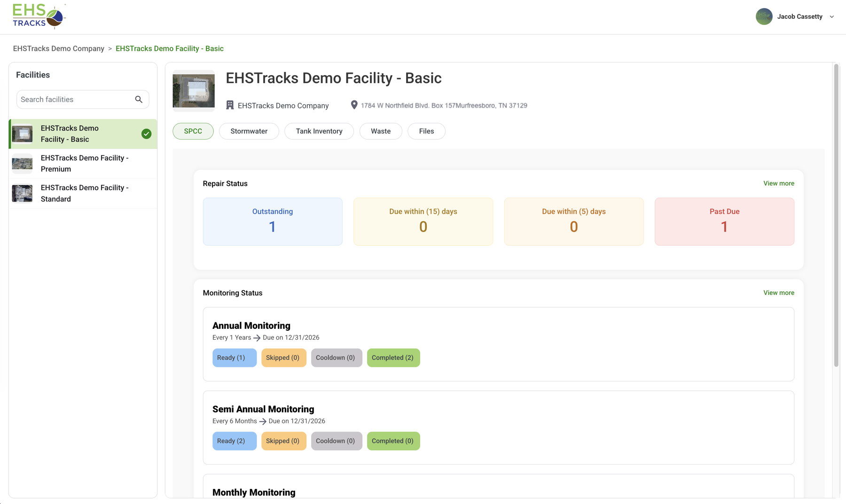Open the Outstanding repairs card
Viewport: 846px width, 504px height.
(273, 221)
